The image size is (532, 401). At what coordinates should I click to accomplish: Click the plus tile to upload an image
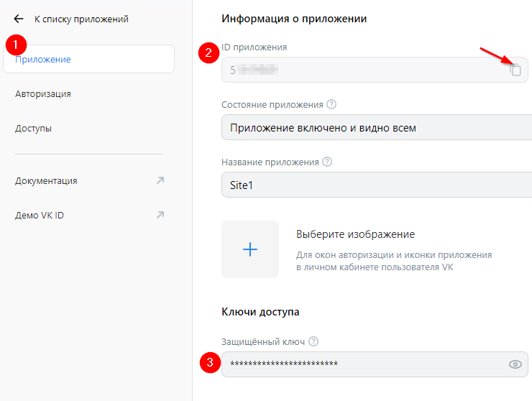click(250, 249)
